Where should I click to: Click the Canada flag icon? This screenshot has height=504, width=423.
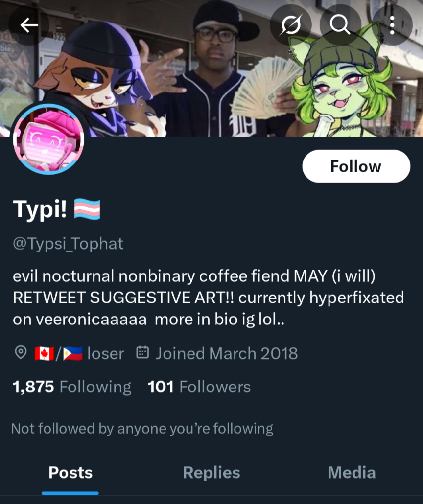point(44,353)
